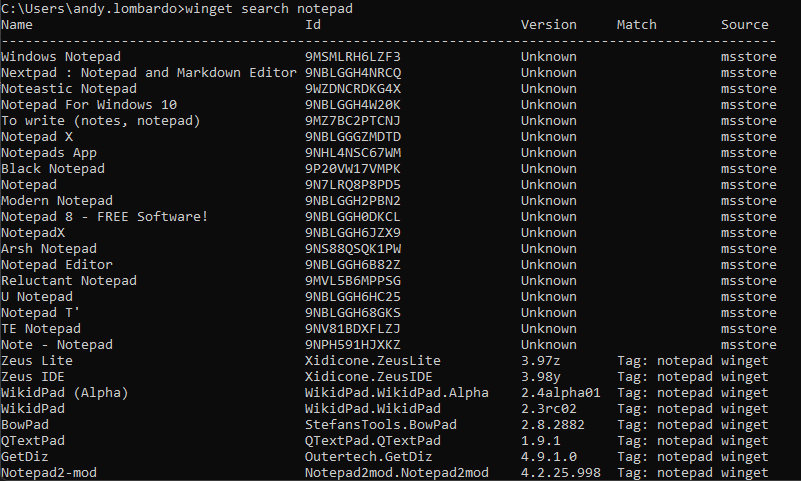The image size is (801, 481).
Task: Click the 'BowPad' name
Action: [x=25, y=425]
